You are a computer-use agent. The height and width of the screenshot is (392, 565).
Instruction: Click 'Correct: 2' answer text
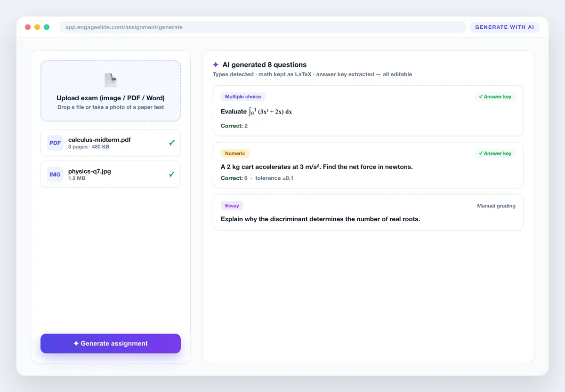click(234, 126)
